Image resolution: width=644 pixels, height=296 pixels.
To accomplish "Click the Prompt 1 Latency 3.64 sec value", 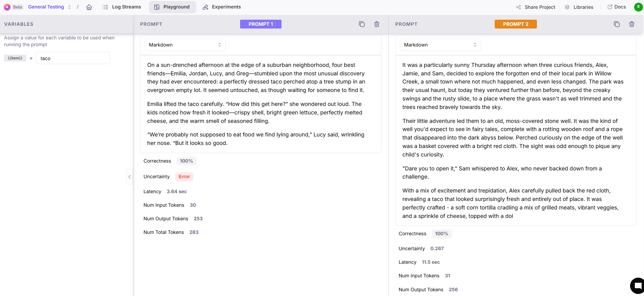I will tap(177, 191).
